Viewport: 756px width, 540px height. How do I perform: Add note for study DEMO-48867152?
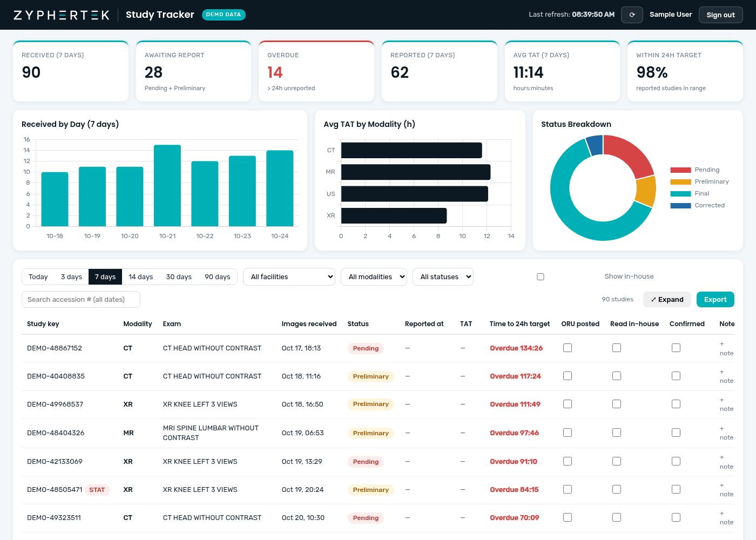point(726,348)
